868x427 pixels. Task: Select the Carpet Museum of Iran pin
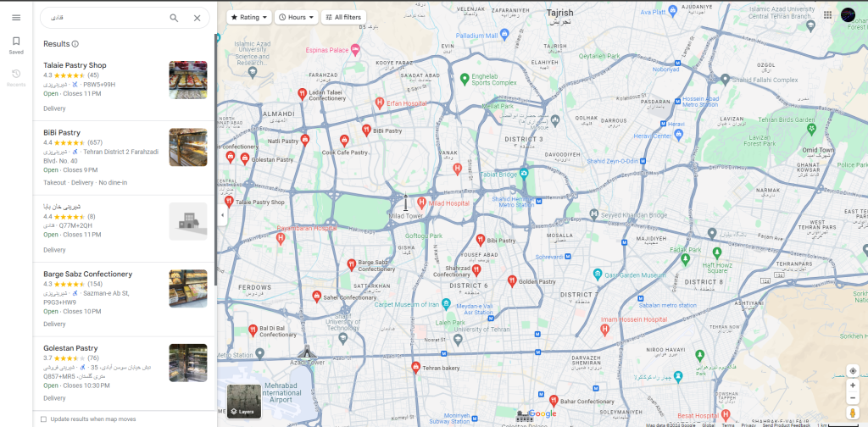[x=446, y=303]
